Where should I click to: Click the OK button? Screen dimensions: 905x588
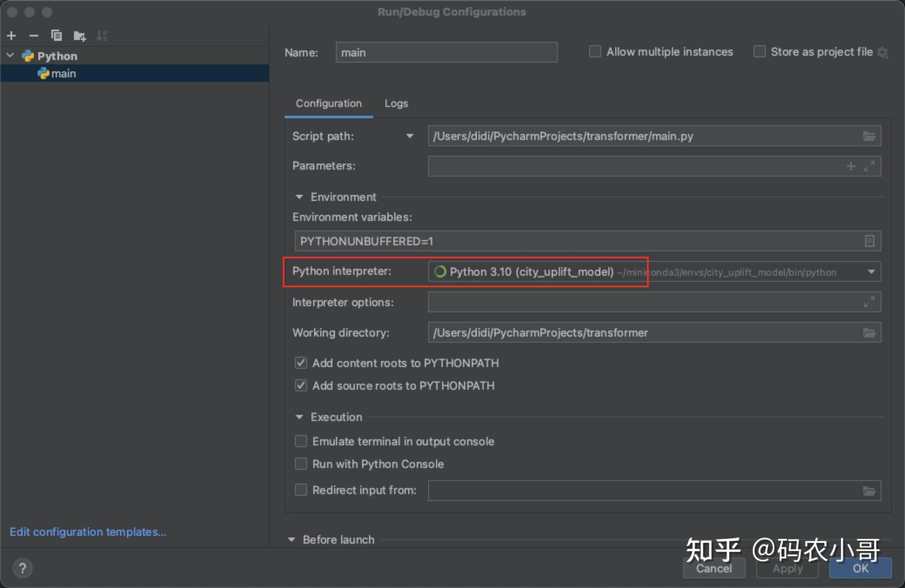point(860,569)
